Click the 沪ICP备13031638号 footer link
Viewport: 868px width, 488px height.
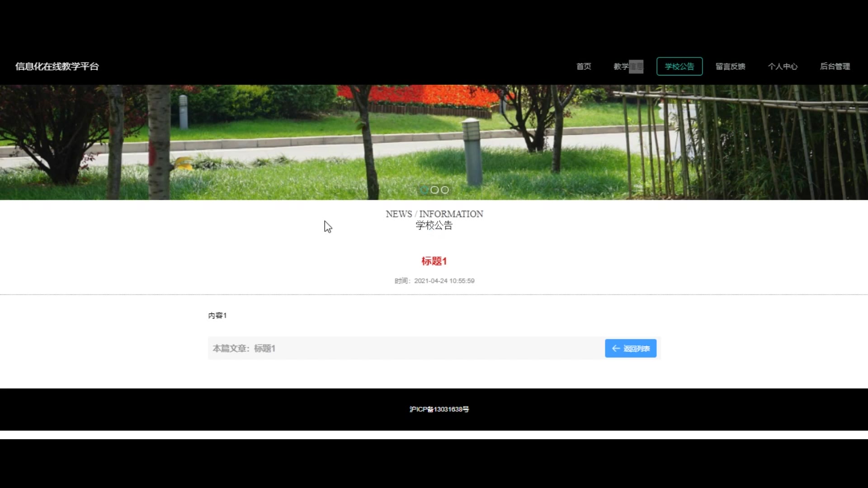tap(439, 409)
